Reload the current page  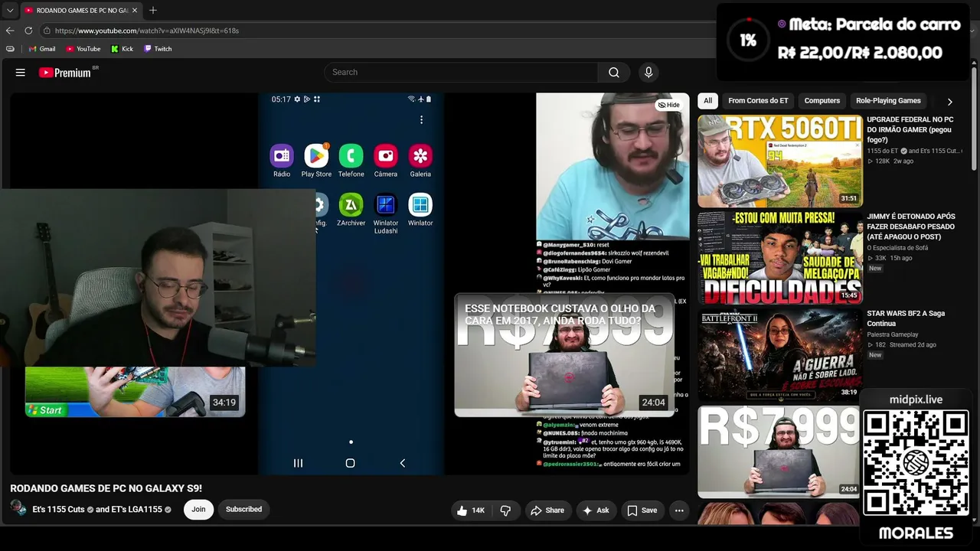click(x=28, y=31)
